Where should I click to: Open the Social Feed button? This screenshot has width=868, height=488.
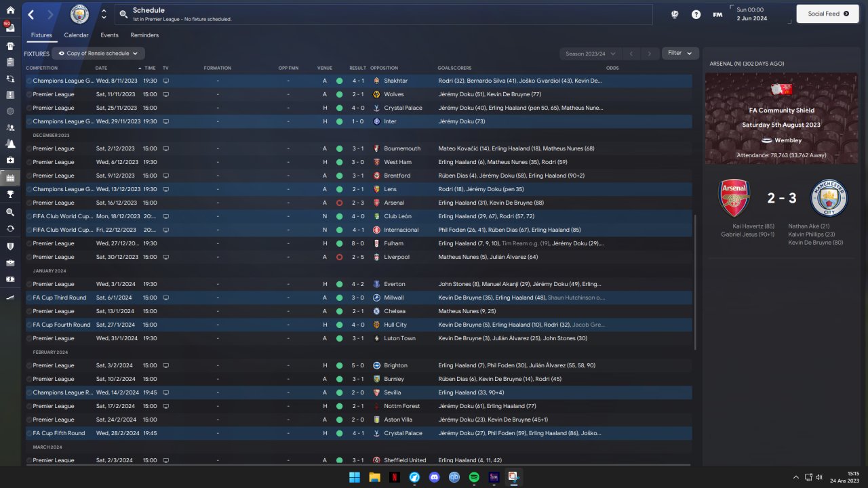829,14
